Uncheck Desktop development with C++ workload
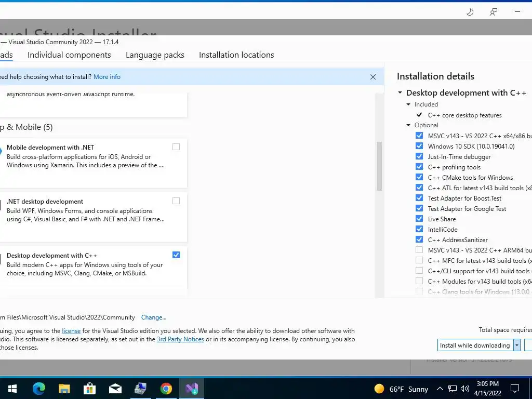532x399 pixels. pos(176,255)
